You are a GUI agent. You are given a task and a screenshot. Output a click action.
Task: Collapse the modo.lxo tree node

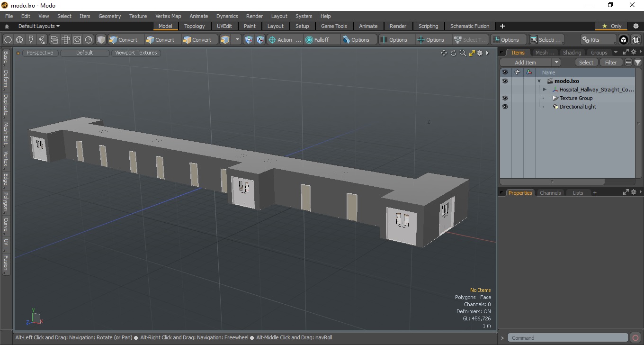point(539,81)
